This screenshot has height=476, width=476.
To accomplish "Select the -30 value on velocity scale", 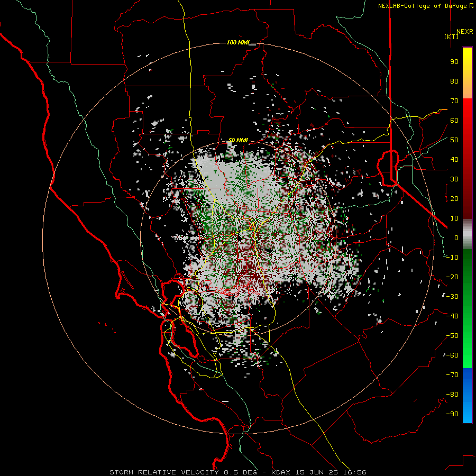I will click(452, 297).
